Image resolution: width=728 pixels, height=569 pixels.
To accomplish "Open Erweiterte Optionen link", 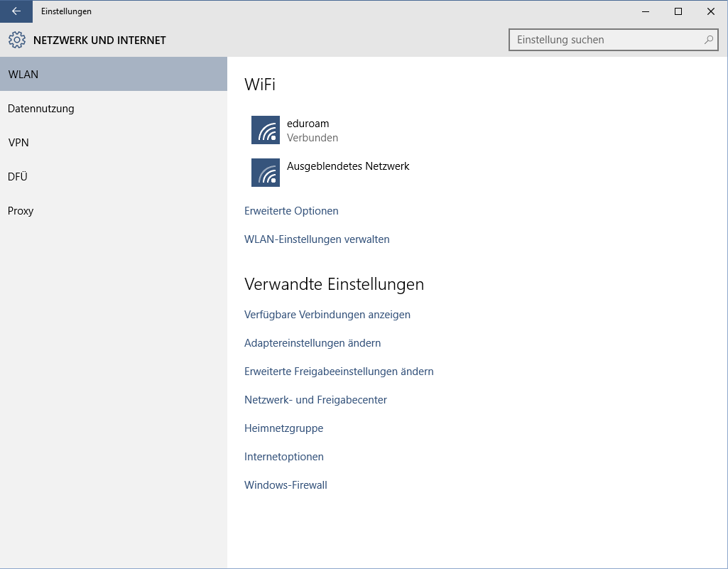I will point(291,211).
